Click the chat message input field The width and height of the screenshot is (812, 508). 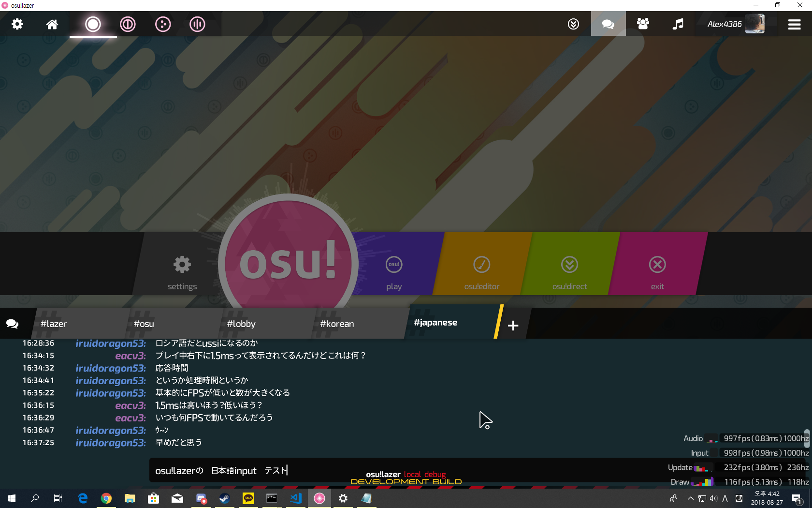338,470
